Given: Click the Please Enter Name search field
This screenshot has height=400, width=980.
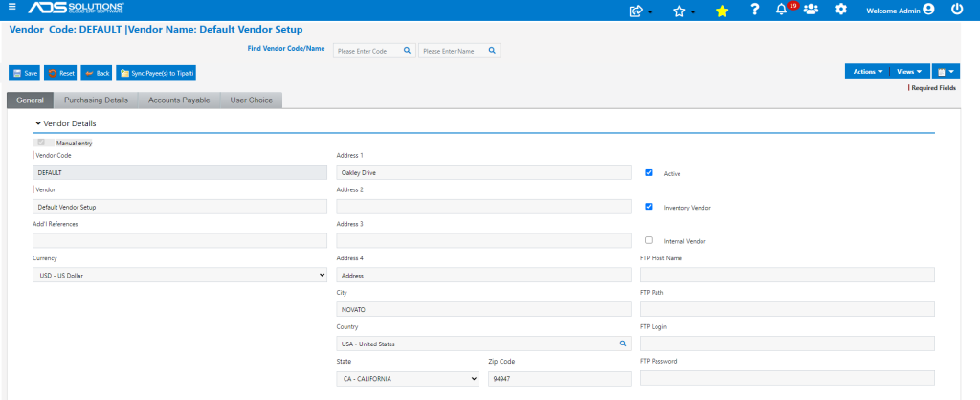Looking at the screenshot, I should [459, 51].
